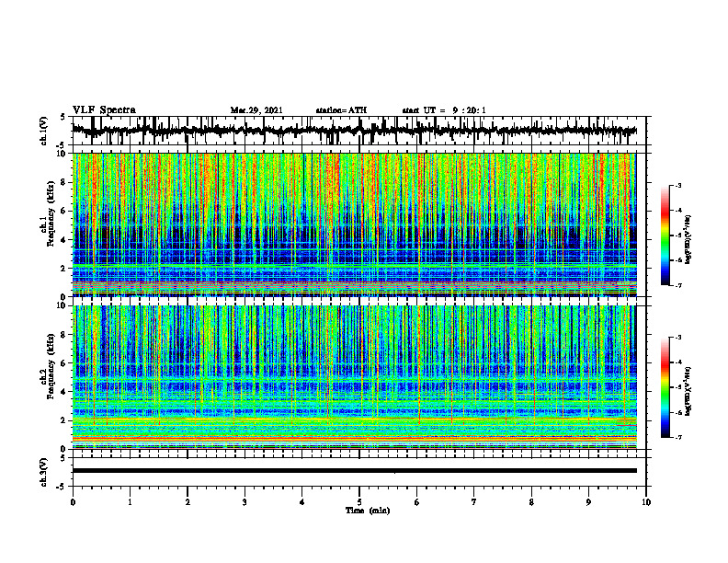
Task: Click the ch.3 black waveform trace
Action: point(354,471)
